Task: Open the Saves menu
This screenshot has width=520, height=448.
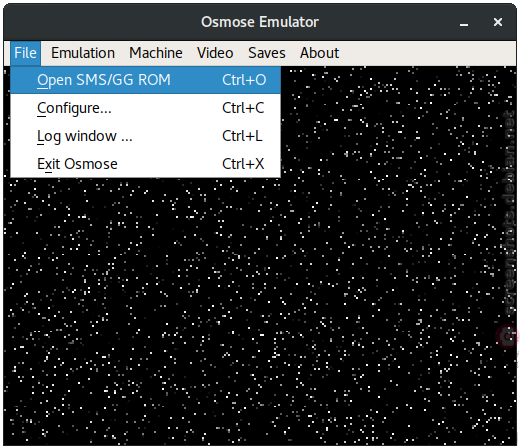Action: (x=267, y=53)
